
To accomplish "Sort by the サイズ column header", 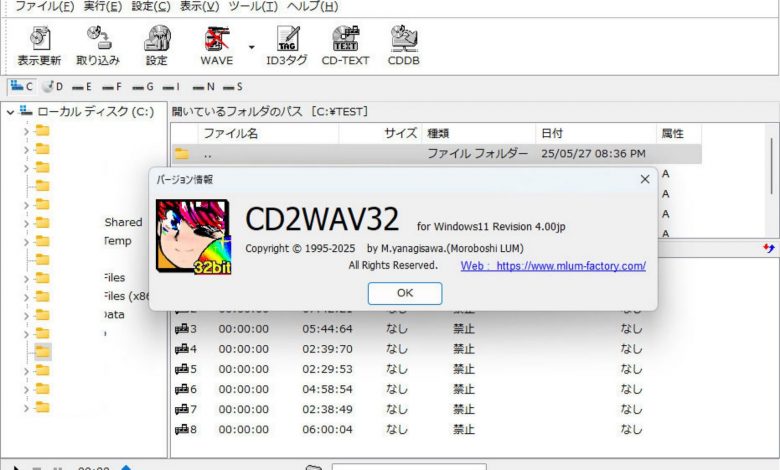I will pos(380,133).
